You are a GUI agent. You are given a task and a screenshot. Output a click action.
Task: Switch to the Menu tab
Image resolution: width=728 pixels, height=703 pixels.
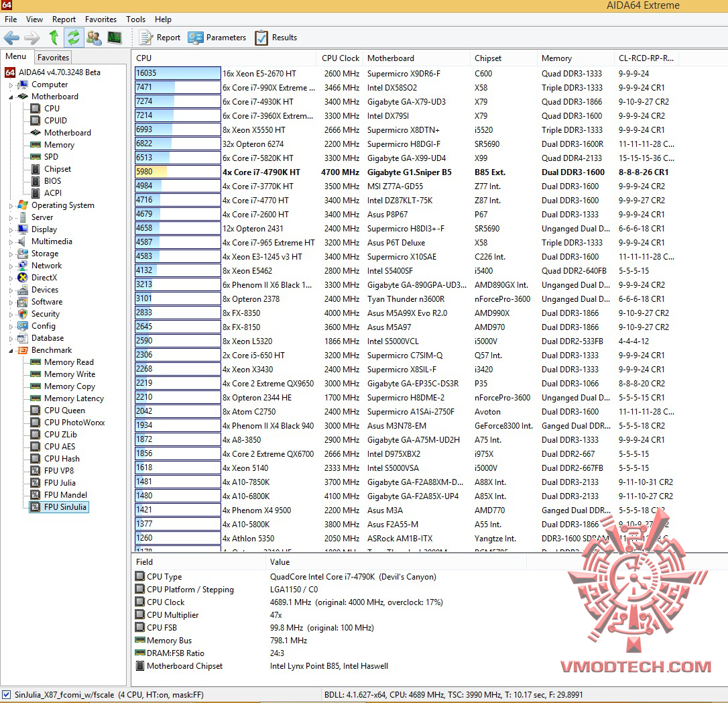16,56
